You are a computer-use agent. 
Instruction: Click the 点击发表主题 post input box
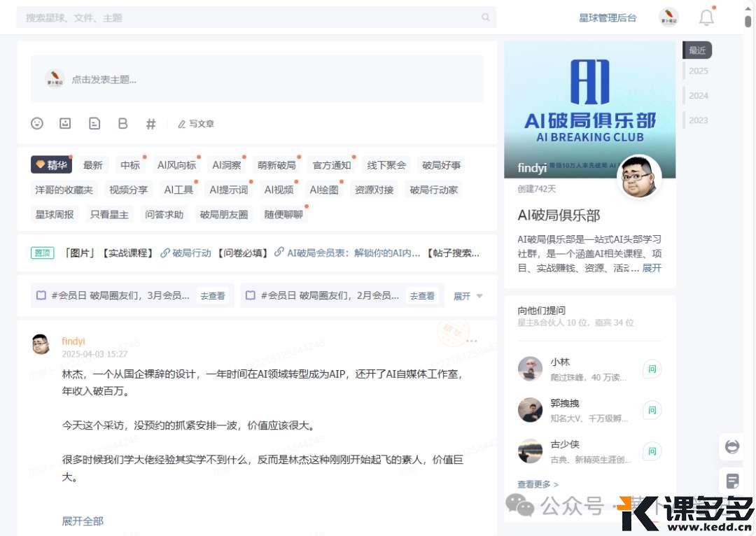point(257,79)
